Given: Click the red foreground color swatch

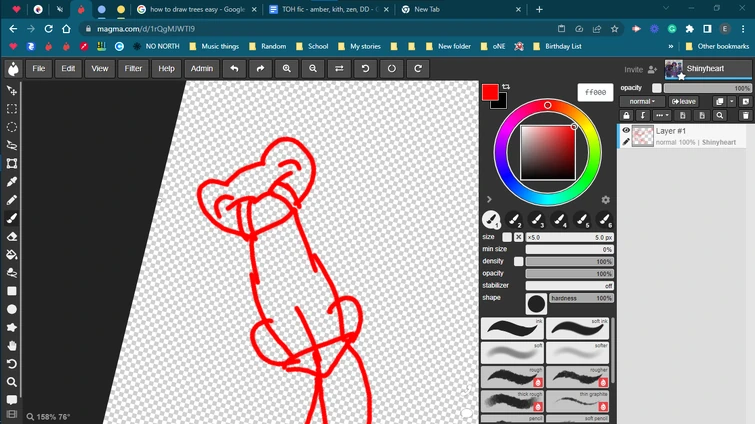Looking at the screenshot, I should (x=490, y=92).
